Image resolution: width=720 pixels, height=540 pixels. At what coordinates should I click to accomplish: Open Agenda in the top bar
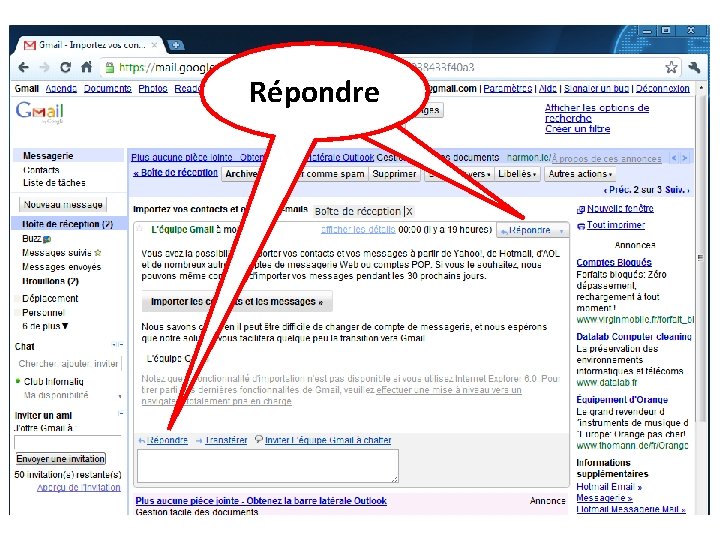tap(61, 89)
